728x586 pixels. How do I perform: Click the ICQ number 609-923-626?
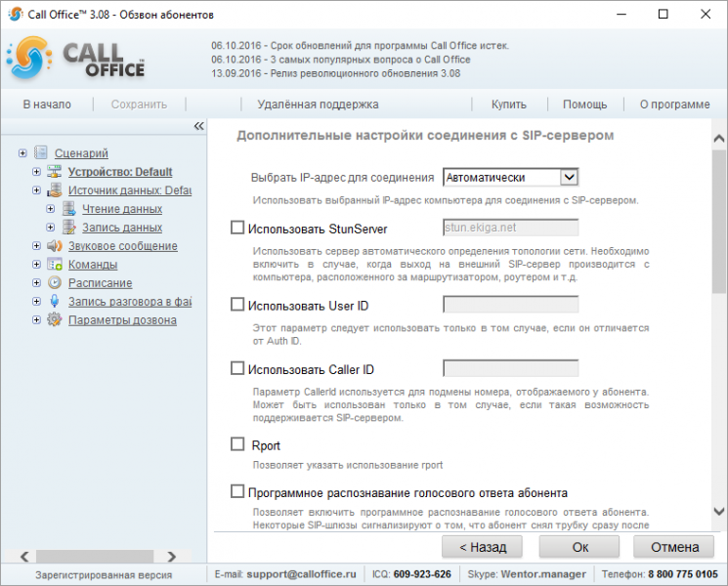tap(422, 574)
